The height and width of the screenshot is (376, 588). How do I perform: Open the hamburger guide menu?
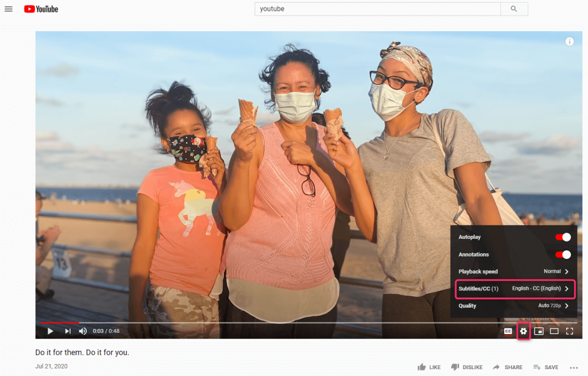9,9
